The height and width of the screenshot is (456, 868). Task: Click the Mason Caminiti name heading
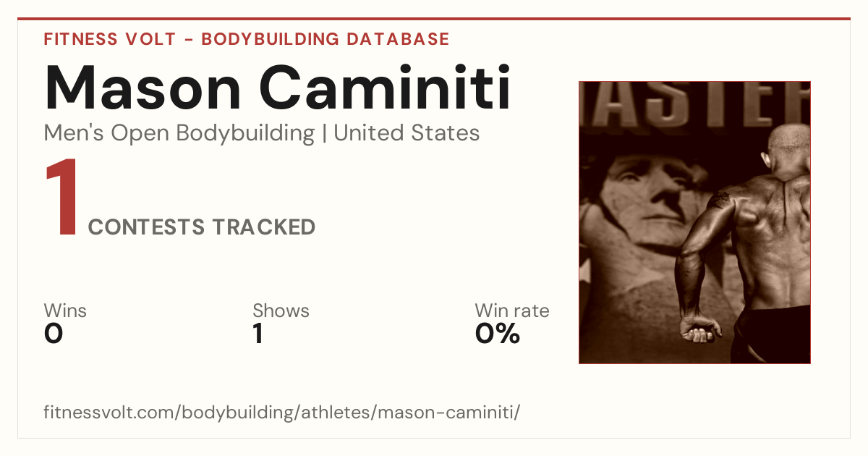[278, 88]
